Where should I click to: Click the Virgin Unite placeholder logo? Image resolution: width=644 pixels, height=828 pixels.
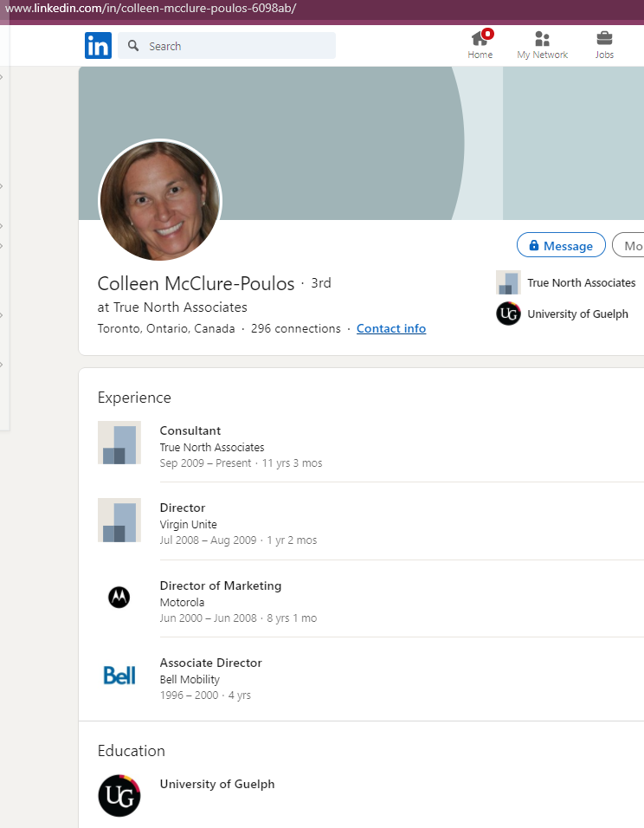[x=119, y=520]
